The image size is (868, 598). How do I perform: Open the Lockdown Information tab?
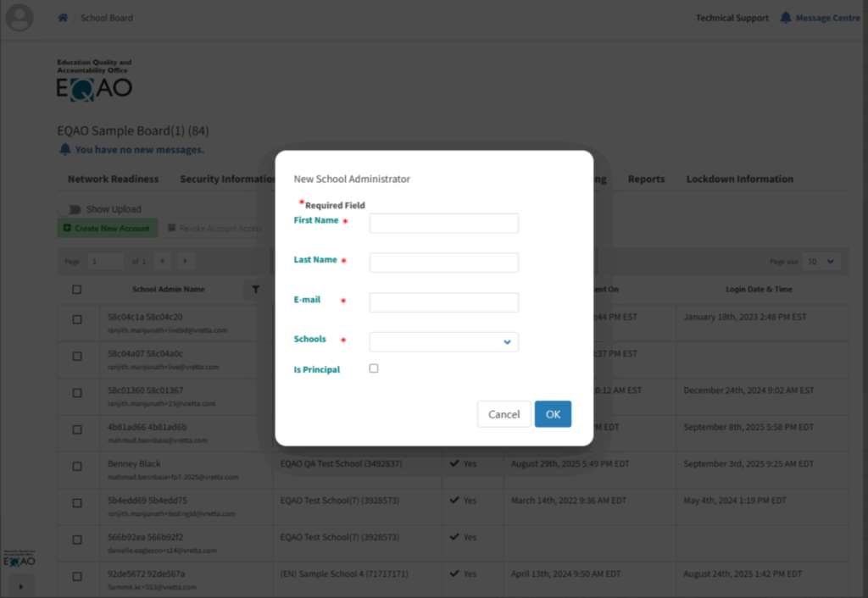pyautogui.click(x=739, y=180)
